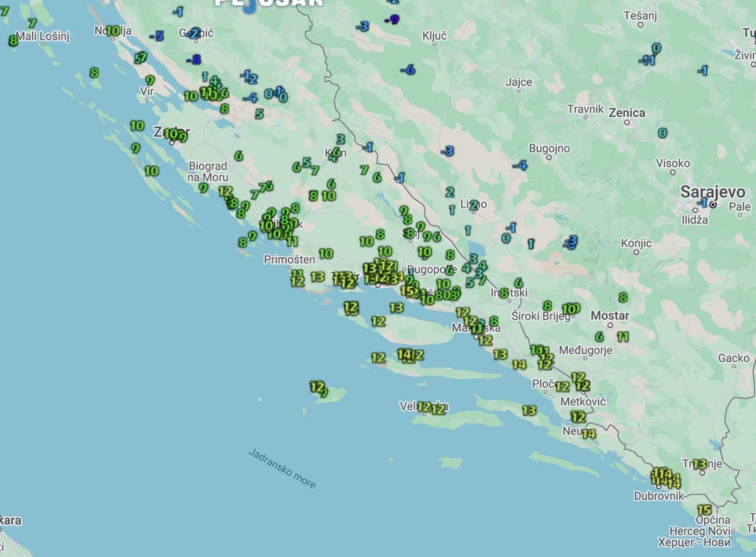756x557 pixels.
Task: Select the -4 marker near Bugojno
Action: click(520, 165)
